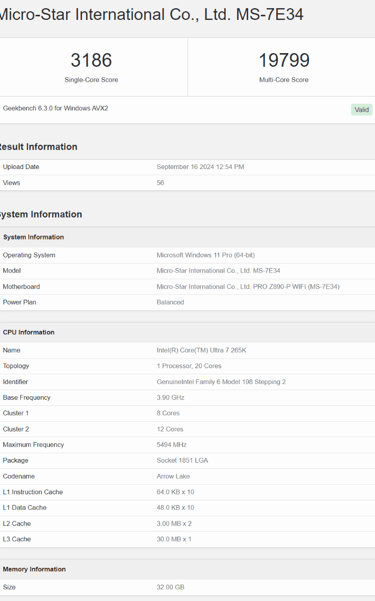Click the Memory Information table header

(x=35, y=569)
